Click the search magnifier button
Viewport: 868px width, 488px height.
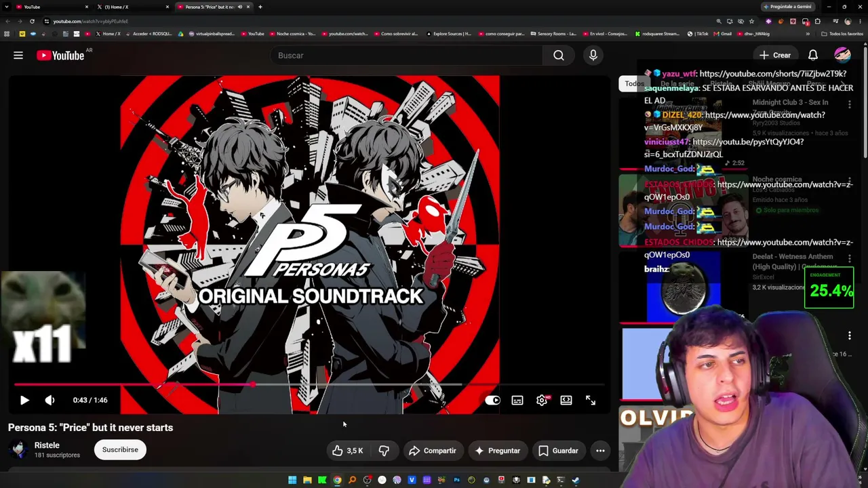point(559,56)
